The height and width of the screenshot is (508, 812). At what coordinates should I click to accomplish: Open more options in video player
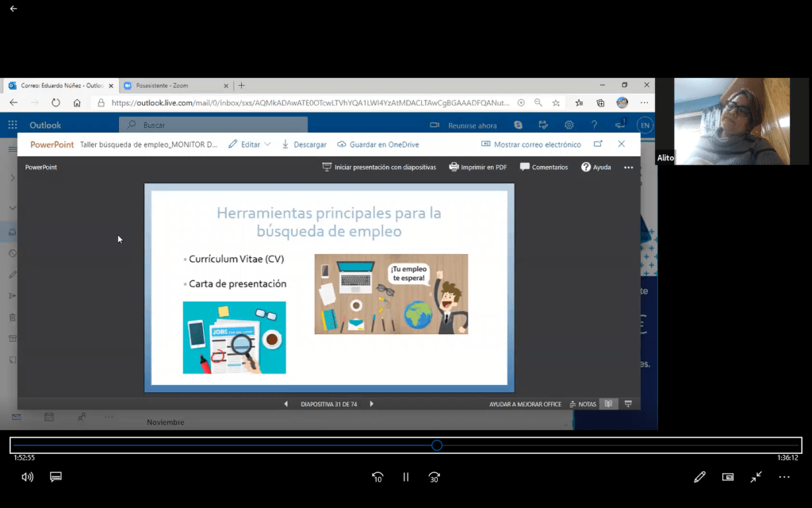(784, 477)
